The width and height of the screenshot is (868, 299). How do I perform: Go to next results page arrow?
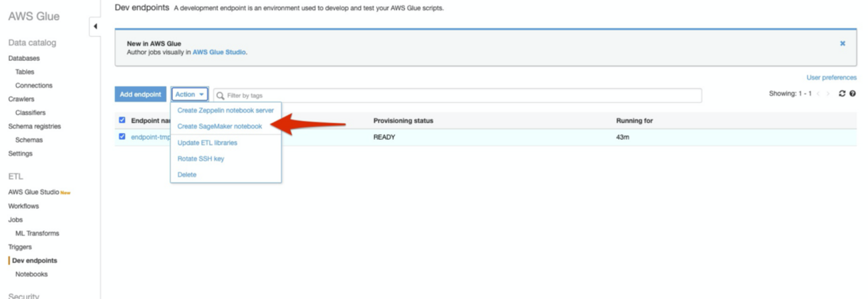click(x=829, y=94)
